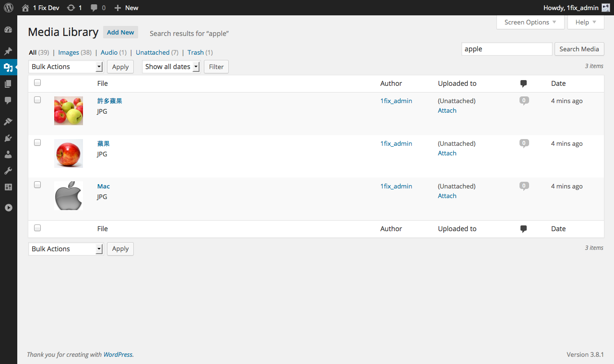Switch to the Unattached filter tab

[153, 52]
